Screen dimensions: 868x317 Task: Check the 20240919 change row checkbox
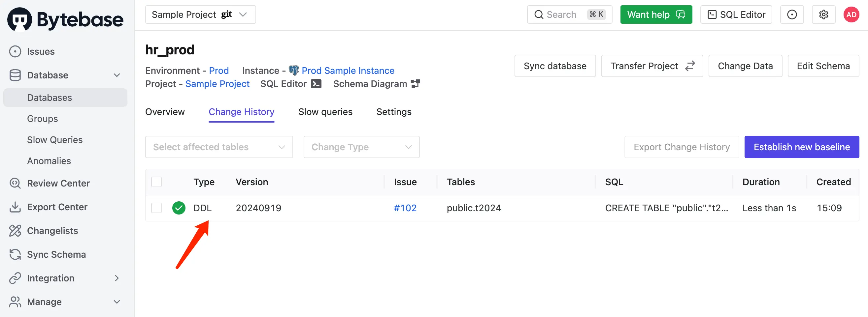(x=156, y=208)
